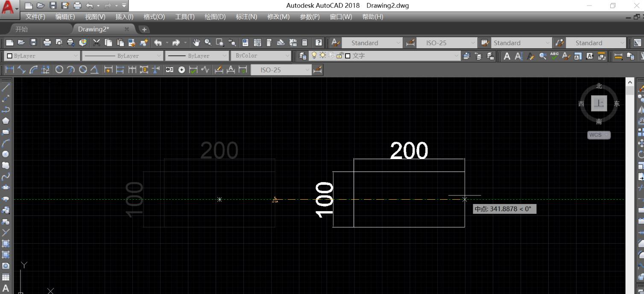This screenshot has height=294, width=644.
Task: Toggle layer freeze sun icon
Action: [x=323, y=55]
